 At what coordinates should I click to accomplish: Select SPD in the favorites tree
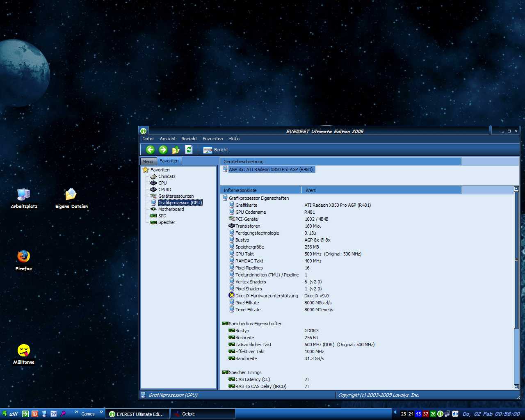pos(158,216)
